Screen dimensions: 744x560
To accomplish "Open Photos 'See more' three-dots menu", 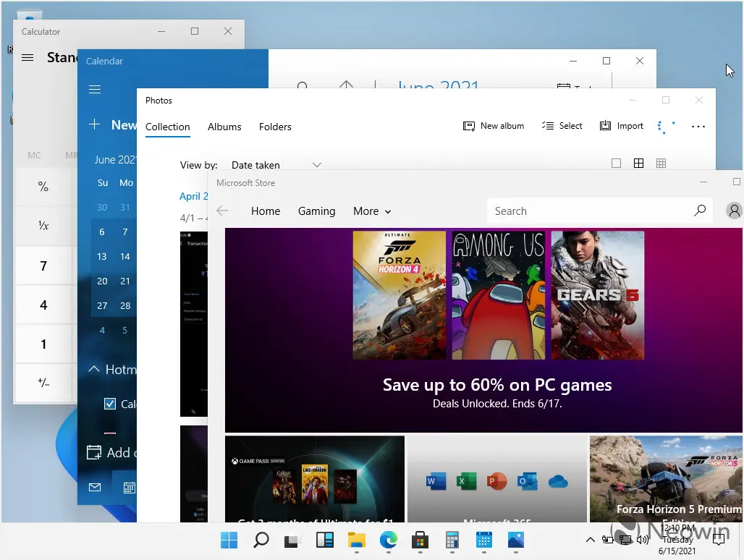I will [698, 127].
